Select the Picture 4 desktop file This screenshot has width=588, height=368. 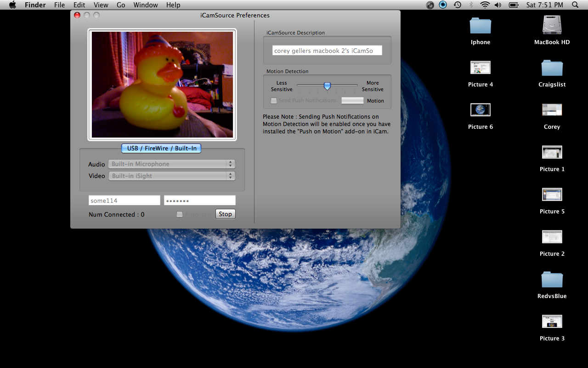[x=481, y=68]
